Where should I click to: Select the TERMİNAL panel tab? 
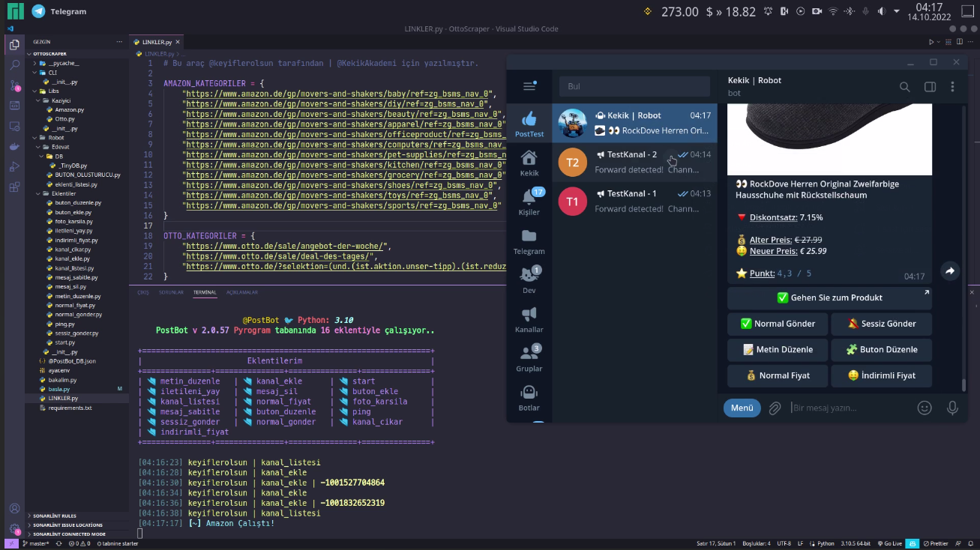(205, 292)
